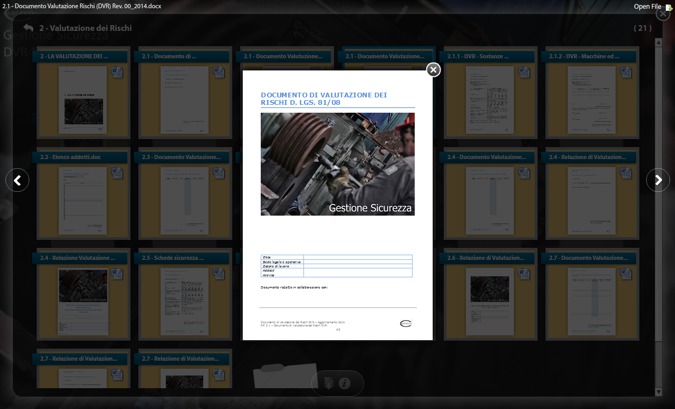Select the '2.1.2 - DVR - Macchine ed' document

point(592,100)
